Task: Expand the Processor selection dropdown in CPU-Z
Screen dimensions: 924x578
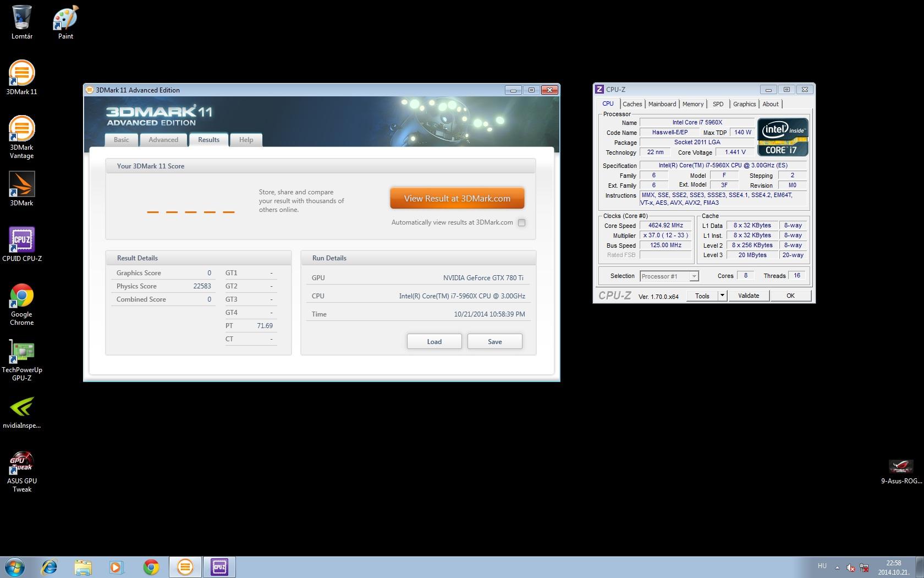Action: pyautogui.click(x=694, y=276)
